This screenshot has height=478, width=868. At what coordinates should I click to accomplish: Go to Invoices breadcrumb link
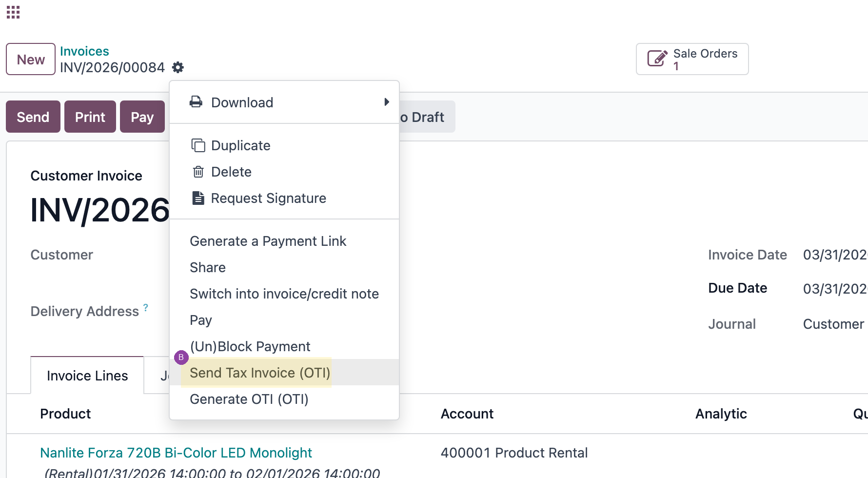coord(84,51)
